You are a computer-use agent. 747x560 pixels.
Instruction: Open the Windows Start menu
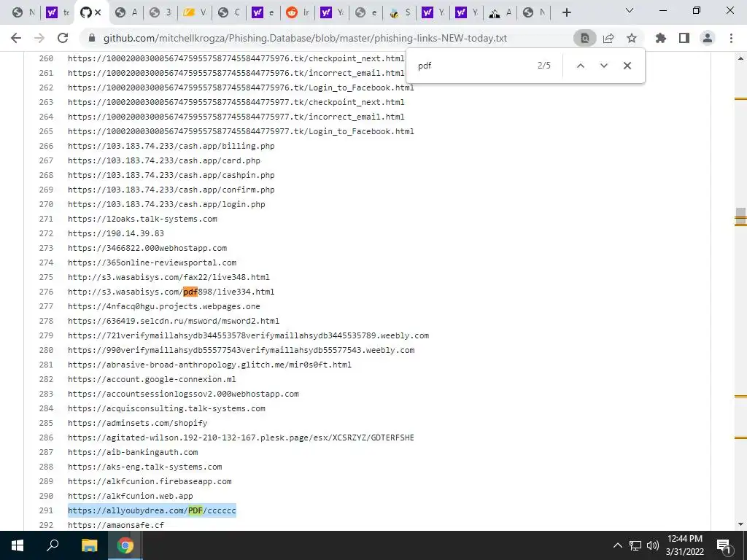point(18,545)
